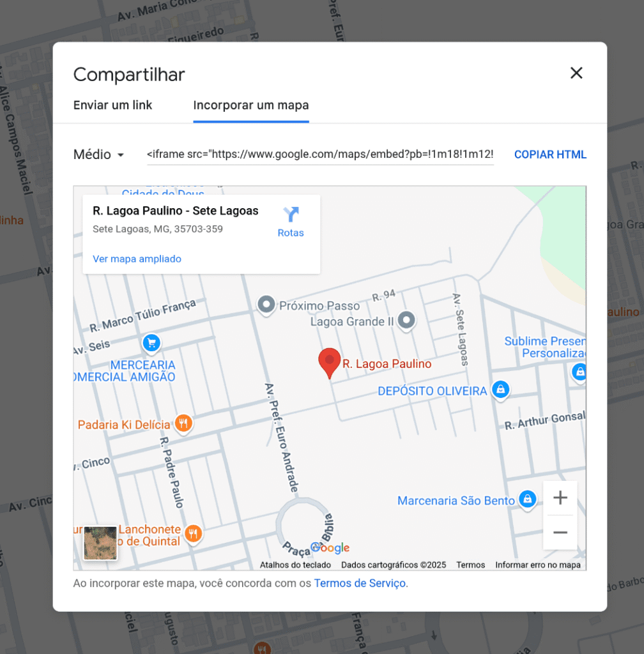This screenshot has height=654, width=644.
Task: Click Depósito Oliveira shop icon
Action: (x=501, y=390)
